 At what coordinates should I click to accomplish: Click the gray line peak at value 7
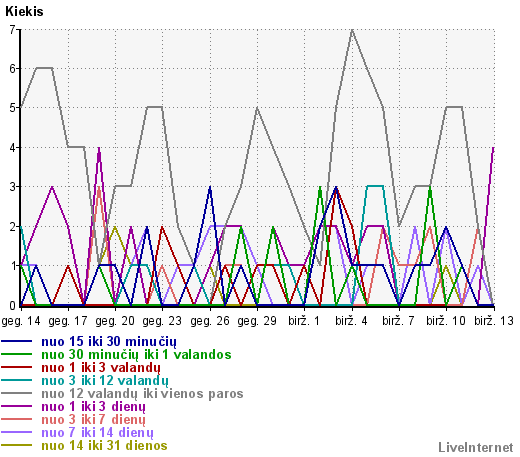tap(352, 30)
